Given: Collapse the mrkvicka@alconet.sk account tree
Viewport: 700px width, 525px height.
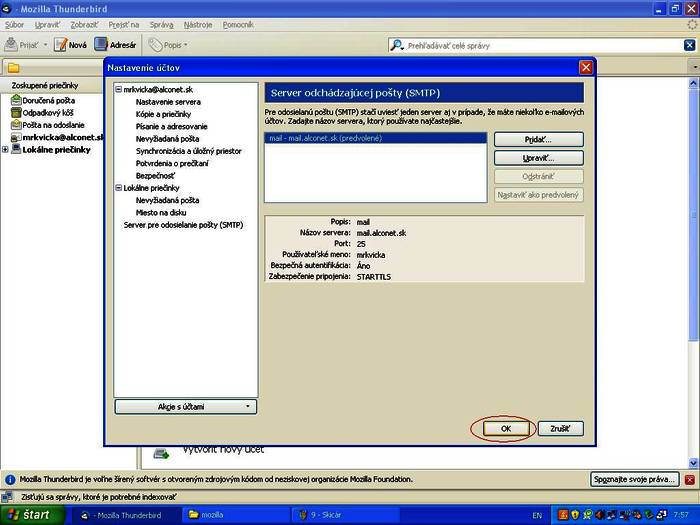Looking at the screenshot, I should [119, 89].
